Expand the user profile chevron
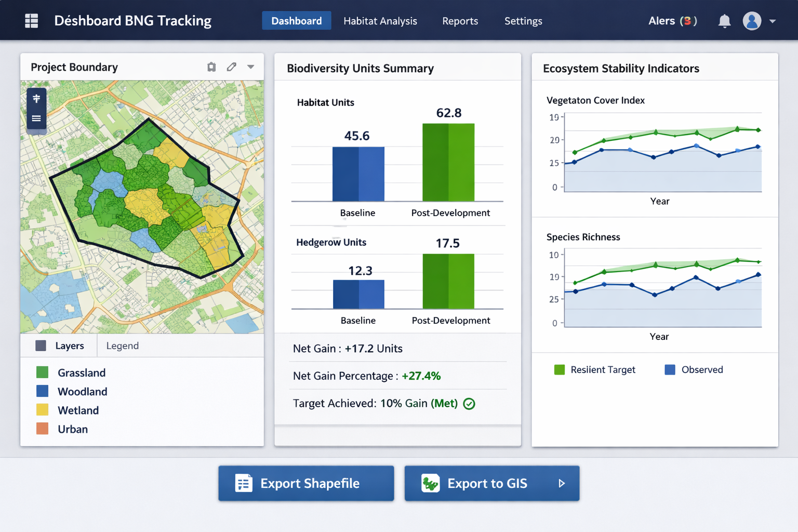The height and width of the screenshot is (532, 798). 774,21
